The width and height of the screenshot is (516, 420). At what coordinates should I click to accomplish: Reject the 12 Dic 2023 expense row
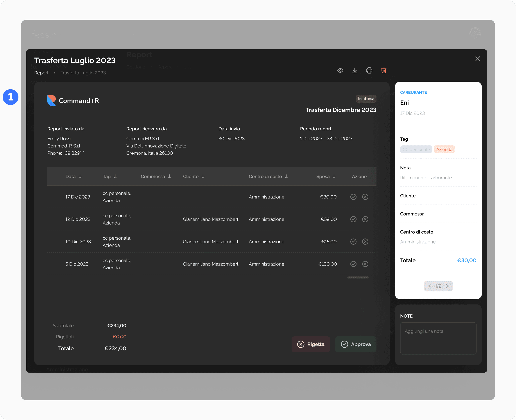pos(365,219)
